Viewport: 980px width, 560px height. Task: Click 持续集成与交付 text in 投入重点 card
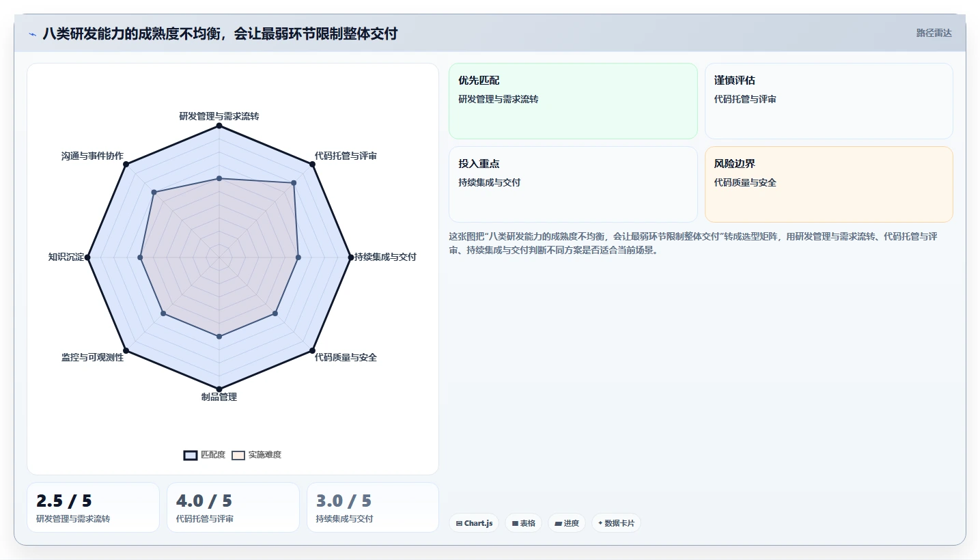coord(490,182)
